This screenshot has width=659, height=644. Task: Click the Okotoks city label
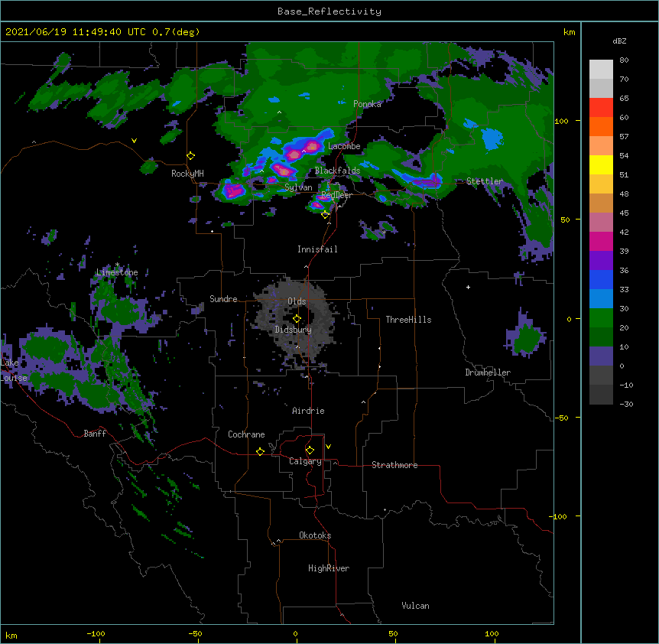pos(315,535)
